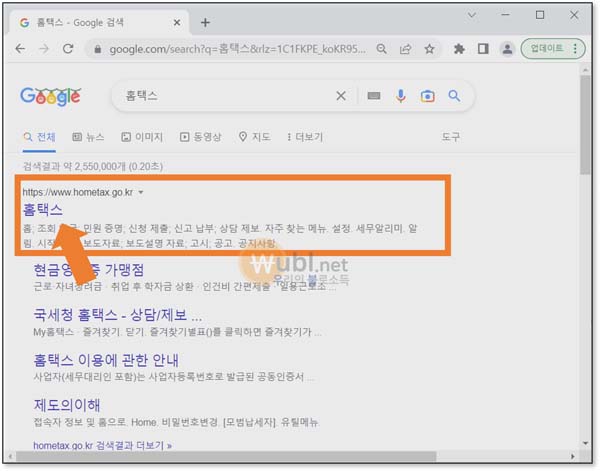Open the 현금영수증 가맹점 sublink

pyautogui.click(x=89, y=270)
